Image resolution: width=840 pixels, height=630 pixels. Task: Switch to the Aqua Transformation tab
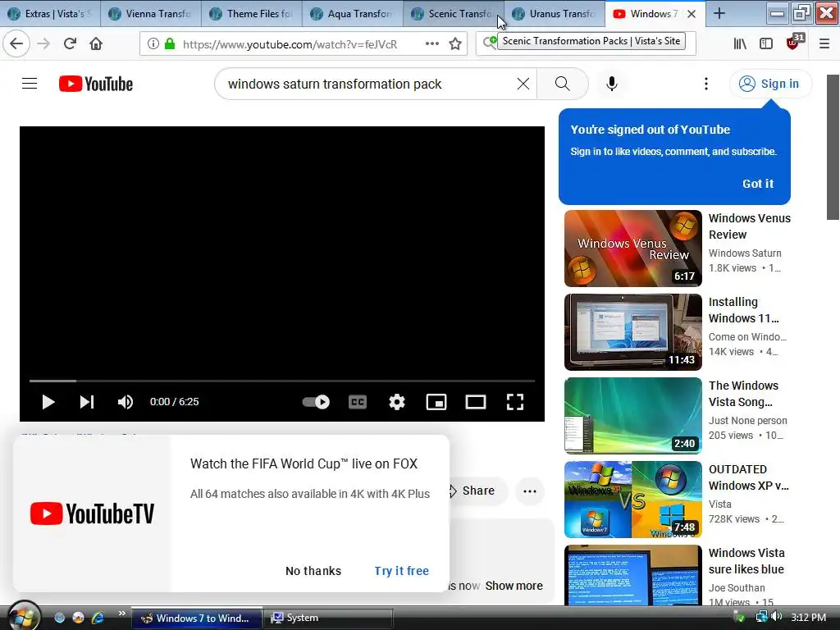coord(353,14)
